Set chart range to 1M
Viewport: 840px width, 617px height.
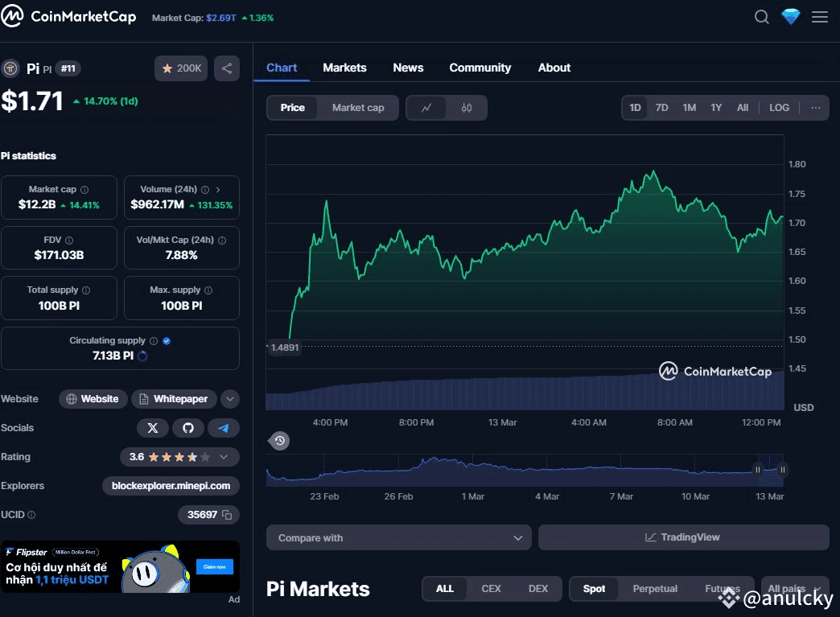(x=690, y=108)
